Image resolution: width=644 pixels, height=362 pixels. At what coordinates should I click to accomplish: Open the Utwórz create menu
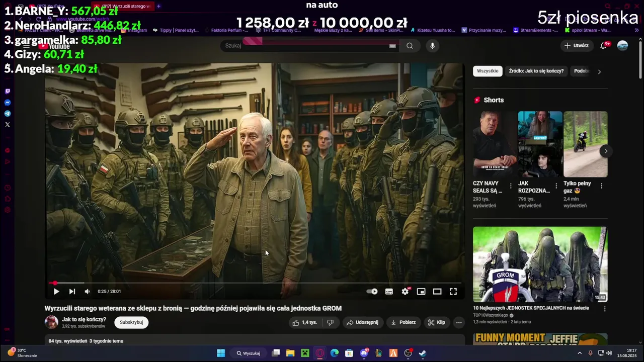pyautogui.click(x=577, y=46)
